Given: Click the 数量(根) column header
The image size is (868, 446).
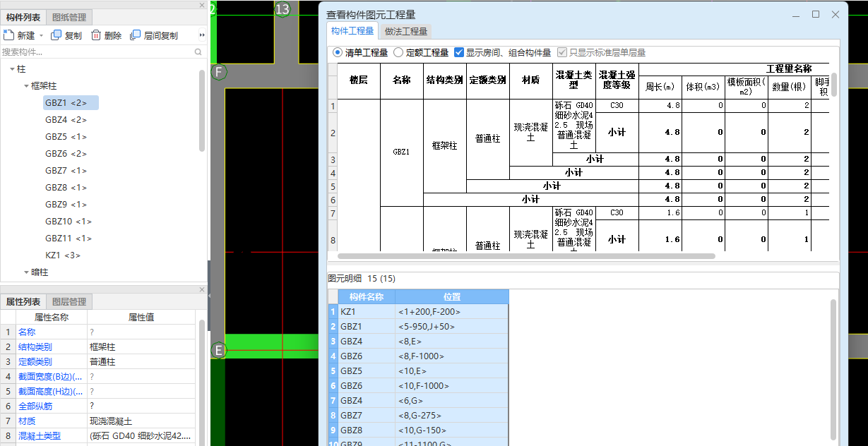Looking at the screenshot, I should click(790, 87).
